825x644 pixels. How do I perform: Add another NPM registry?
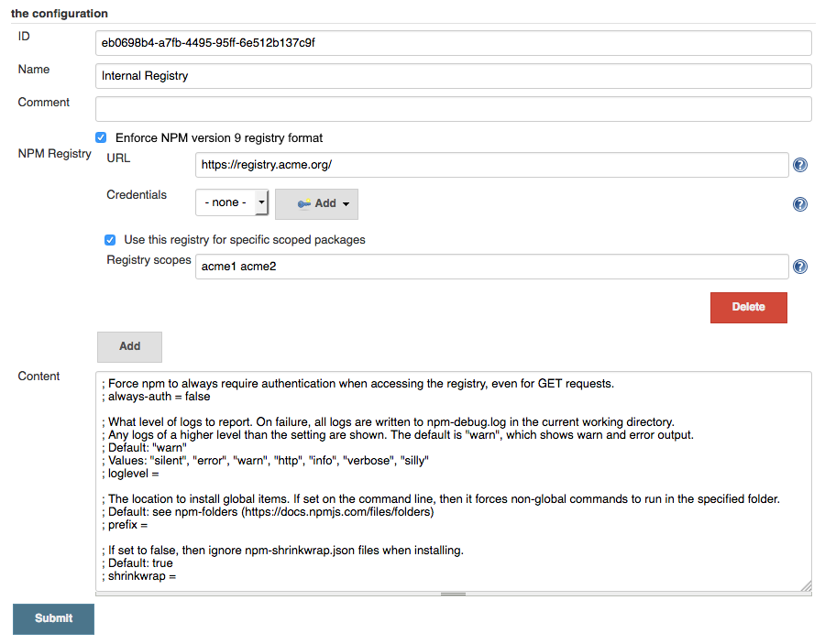pos(129,346)
